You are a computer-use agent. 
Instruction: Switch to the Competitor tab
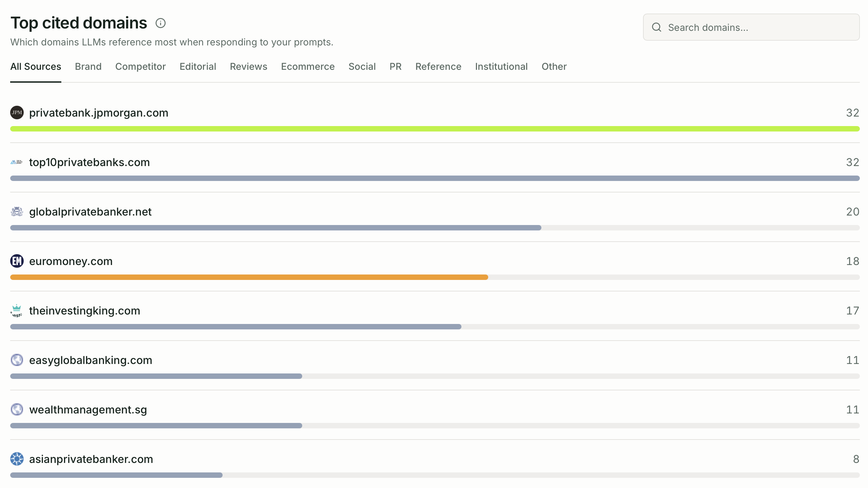pyautogui.click(x=141, y=66)
